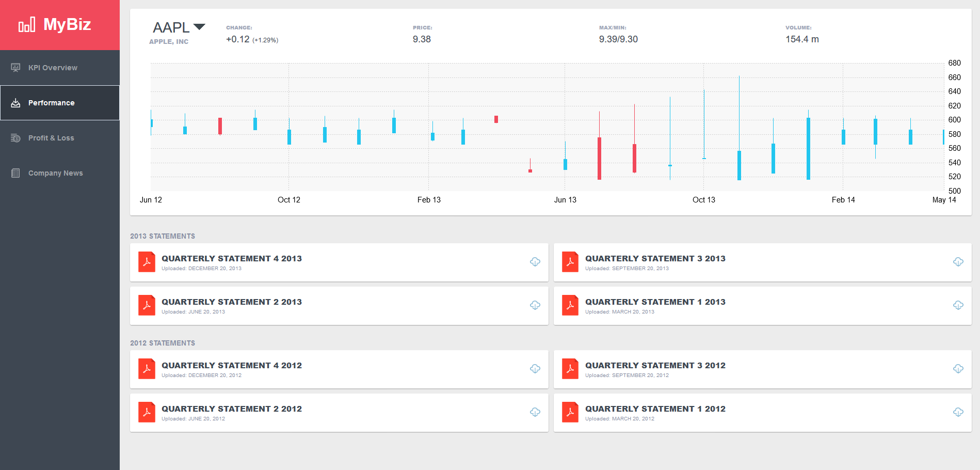Screen dimensions: 980x470
Task: Open Company News section
Action: (60, 173)
